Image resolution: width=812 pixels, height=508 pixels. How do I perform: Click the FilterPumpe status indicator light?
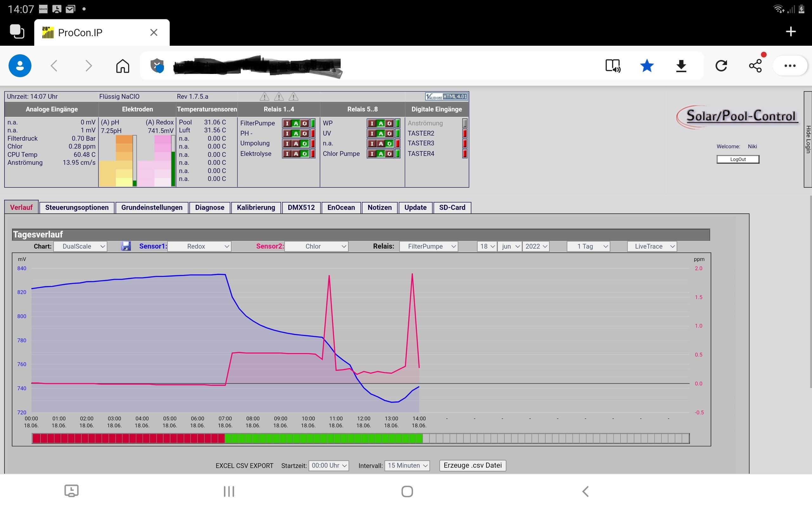click(313, 123)
